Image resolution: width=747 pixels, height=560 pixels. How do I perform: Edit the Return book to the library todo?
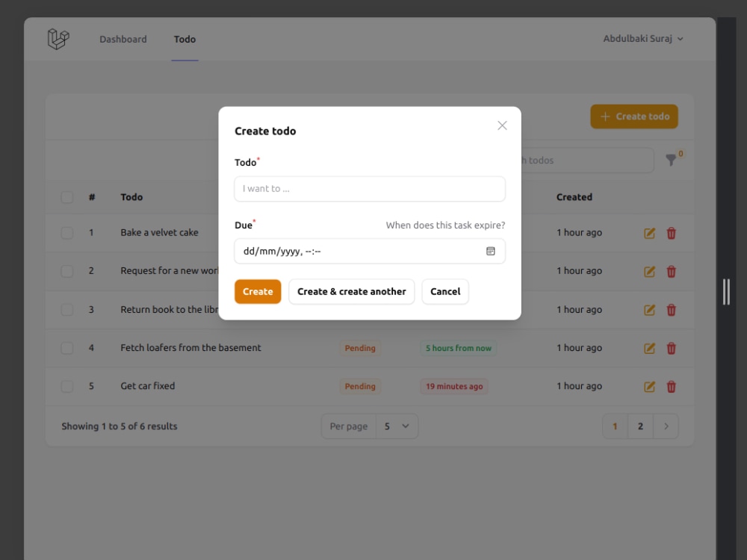point(649,310)
